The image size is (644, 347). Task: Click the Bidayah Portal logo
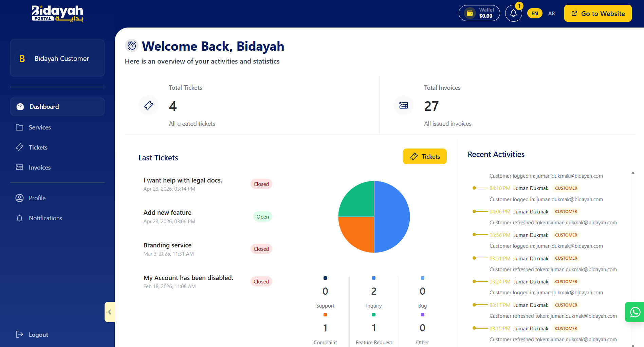click(x=57, y=14)
